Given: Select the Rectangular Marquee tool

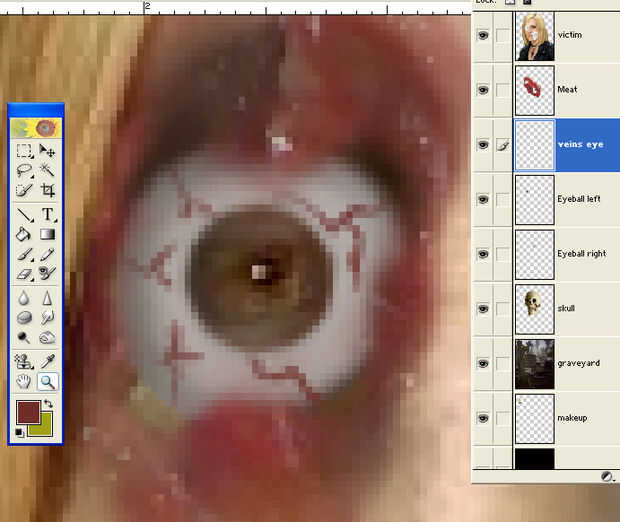Looking at the screenshot, I should pos(24,151).
